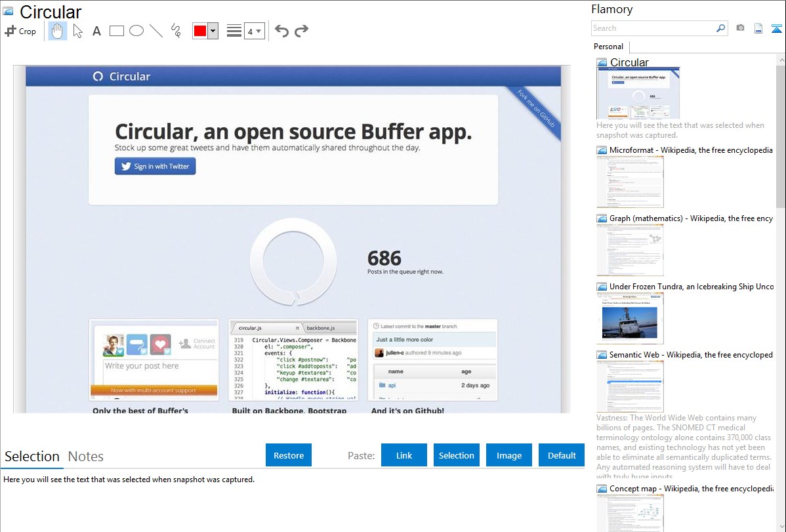This screenshot has width=786, height=532.
Task: Click the selection text description area
Action: [129, 480]
